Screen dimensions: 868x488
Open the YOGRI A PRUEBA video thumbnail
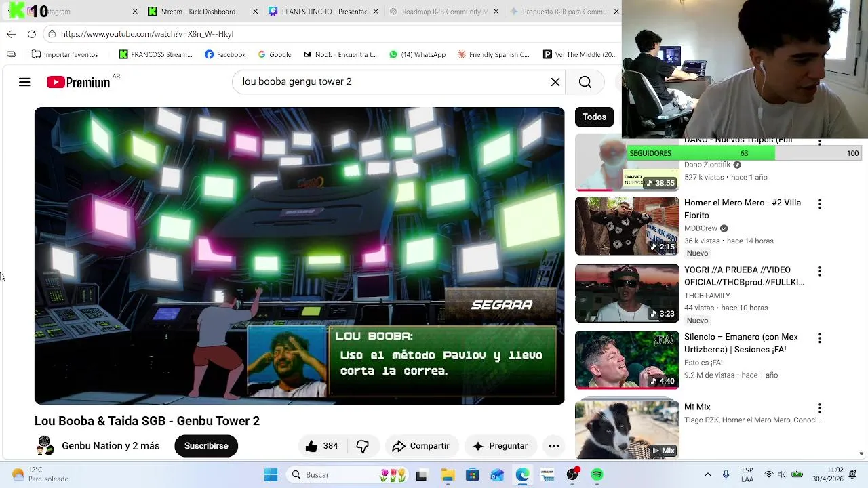click(627, 293)
